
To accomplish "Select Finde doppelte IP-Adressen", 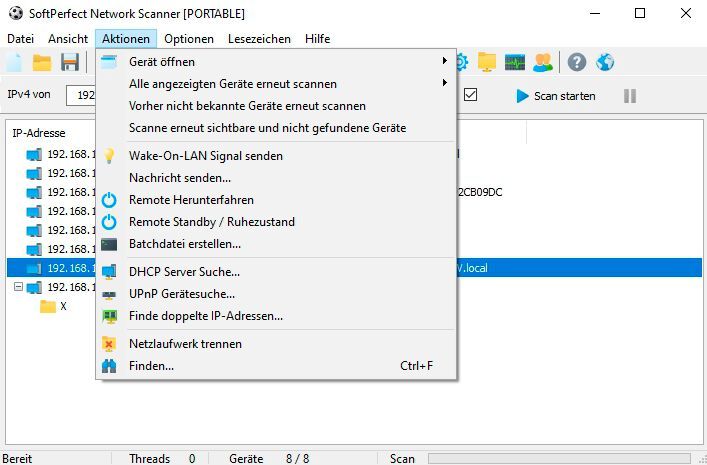I will (x=276, y=316).
